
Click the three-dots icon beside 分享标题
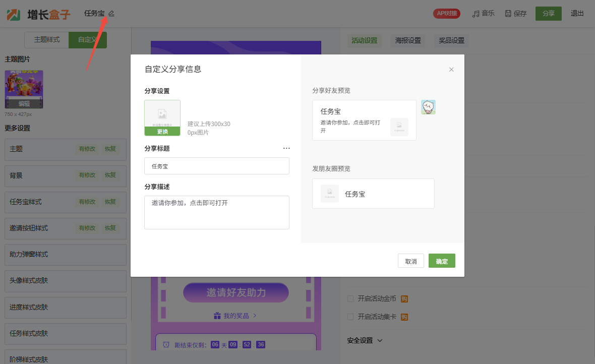[286, 149]
